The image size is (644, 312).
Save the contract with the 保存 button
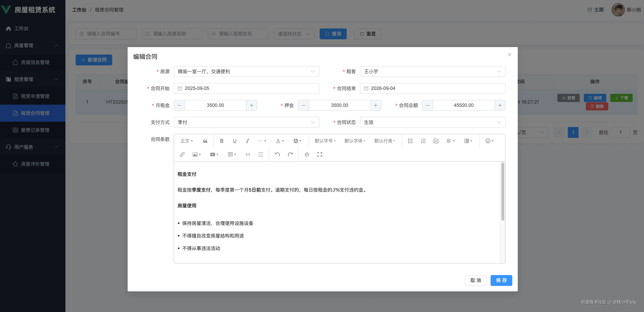click(501, 280)
